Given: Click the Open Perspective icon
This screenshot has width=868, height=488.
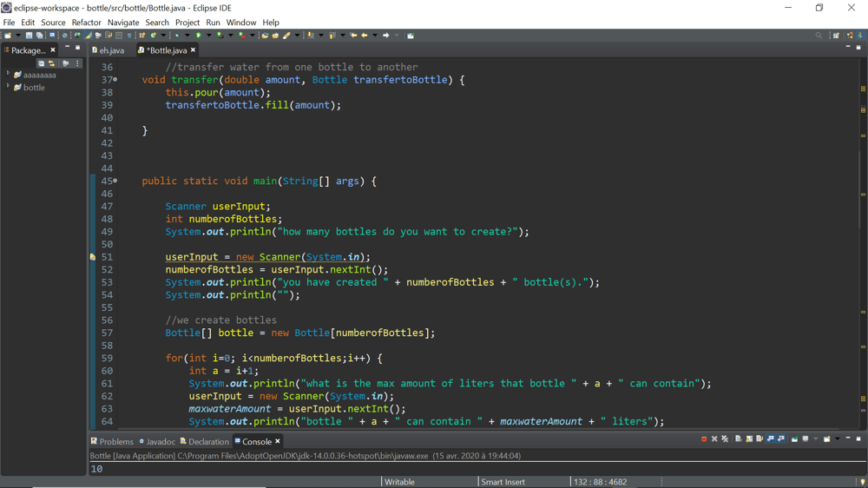Looking at the screenshot, I should [837, 36].
